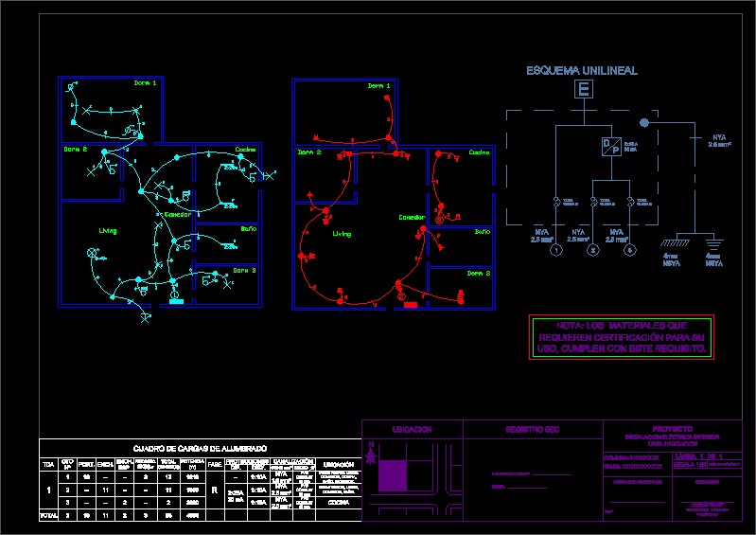Click circuit circle number 2 in unilineal diagram
This screenshot has width=756, height=535.
click(x=593, y=250)
